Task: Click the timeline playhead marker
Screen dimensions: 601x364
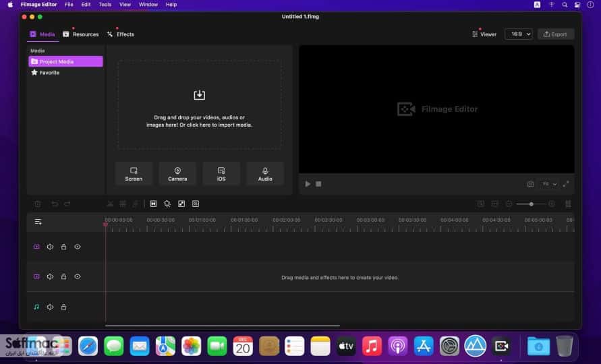Action: [105, 224]
